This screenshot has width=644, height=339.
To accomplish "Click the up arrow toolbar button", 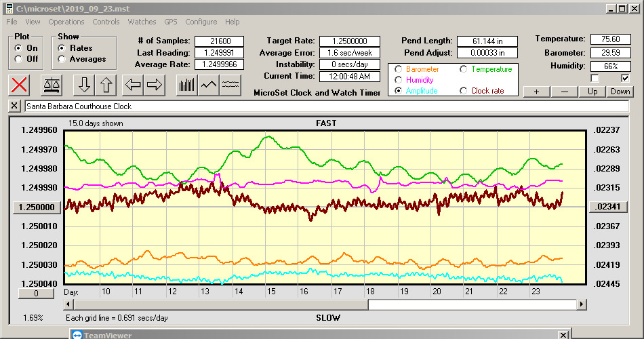I will click(x=106, y=85).
